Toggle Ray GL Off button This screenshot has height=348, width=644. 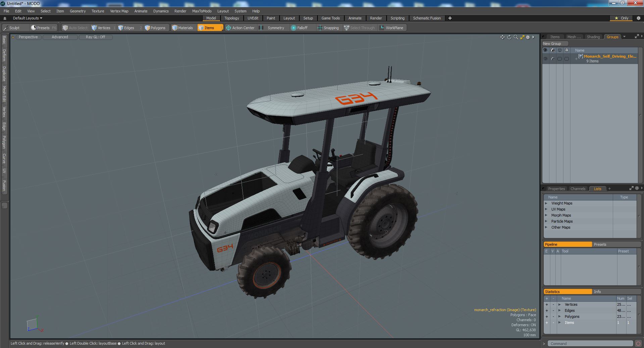(95, 37)
